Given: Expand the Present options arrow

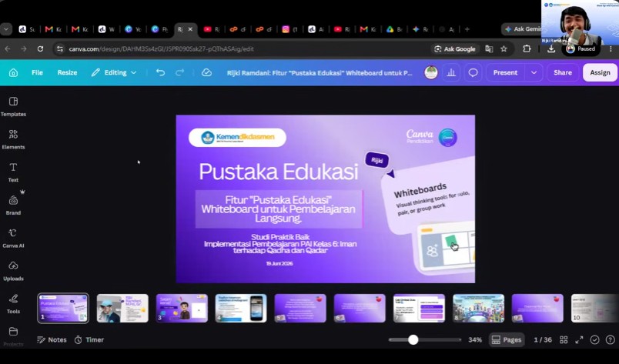Looking at the screenshot, I should coord(534,72).
